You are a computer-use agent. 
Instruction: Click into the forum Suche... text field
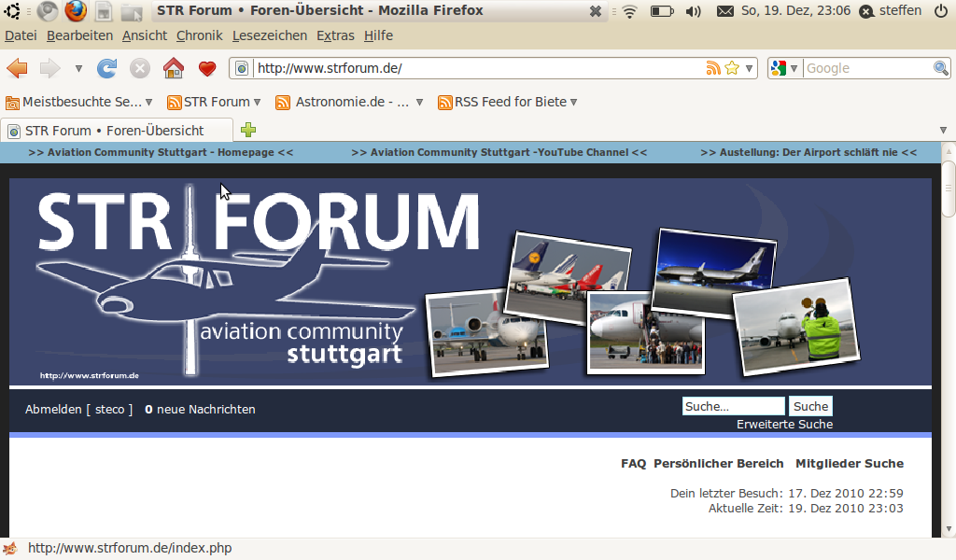733,406
